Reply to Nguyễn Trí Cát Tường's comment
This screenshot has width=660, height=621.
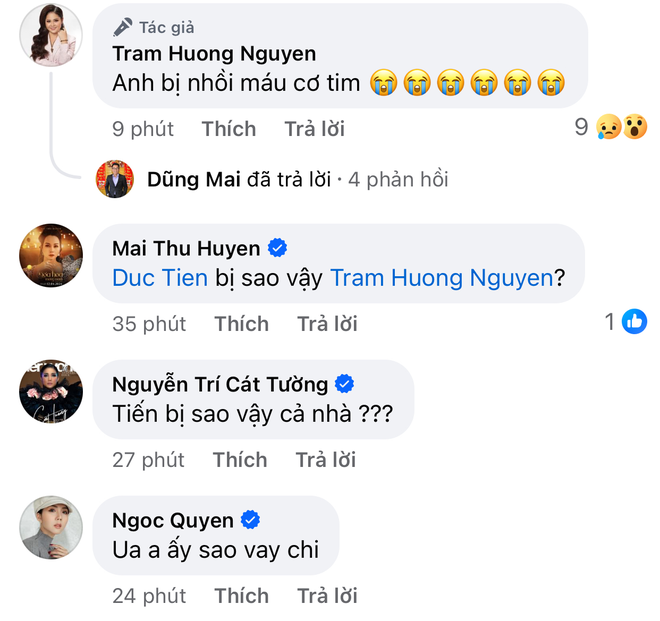(325, 460)
